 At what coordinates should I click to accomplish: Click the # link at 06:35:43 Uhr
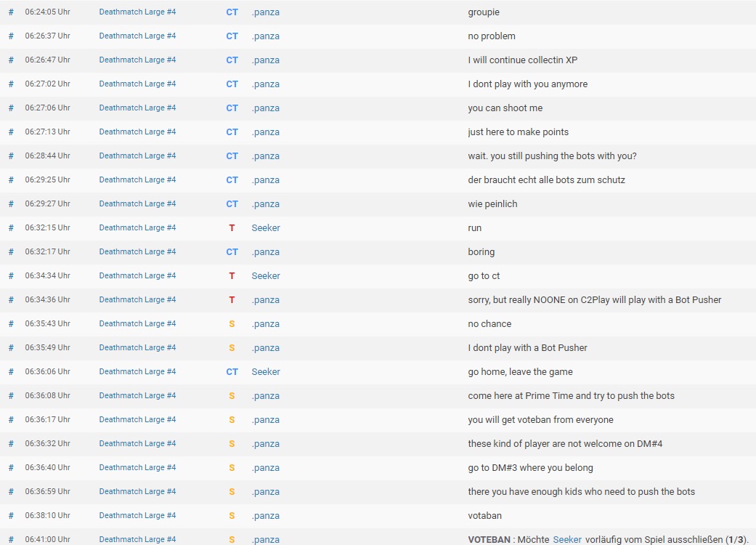tap(11, 323)
